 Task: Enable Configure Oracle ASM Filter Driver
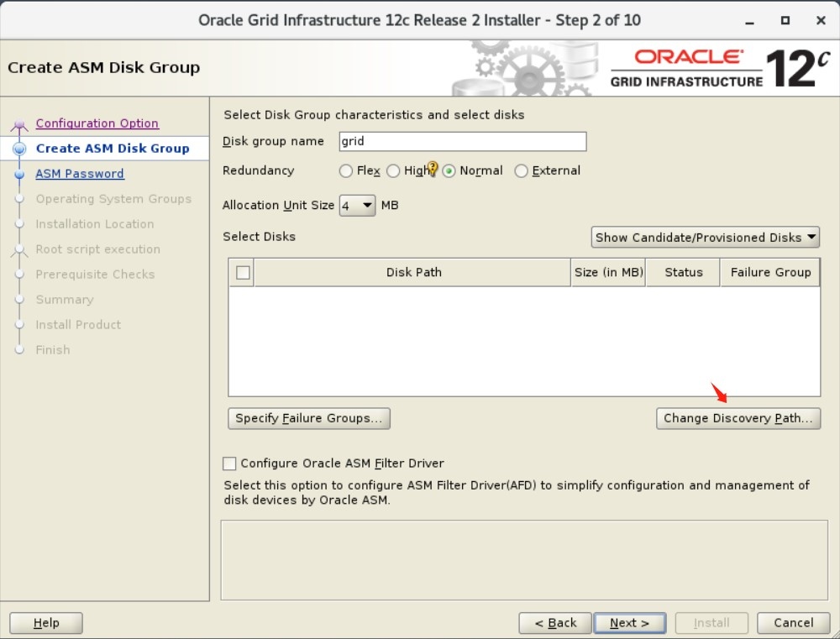[x=229, y=464]
